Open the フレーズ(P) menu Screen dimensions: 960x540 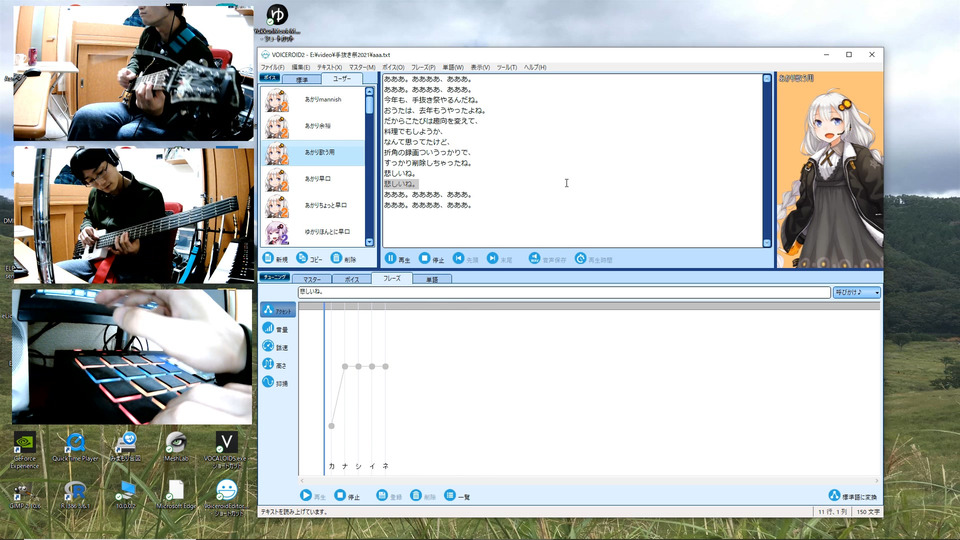[x=423, y=67]
